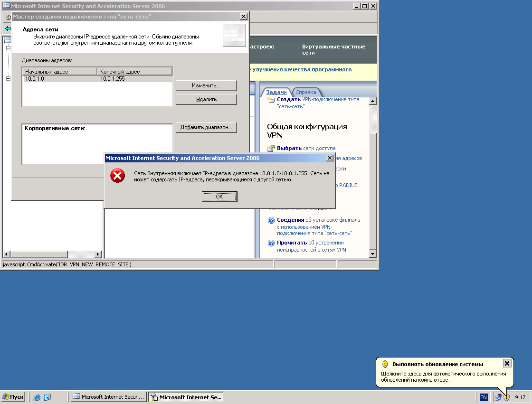This screenshot has height=404, width=532.
Task: Click the Изменить button
Action: (206, 85)
